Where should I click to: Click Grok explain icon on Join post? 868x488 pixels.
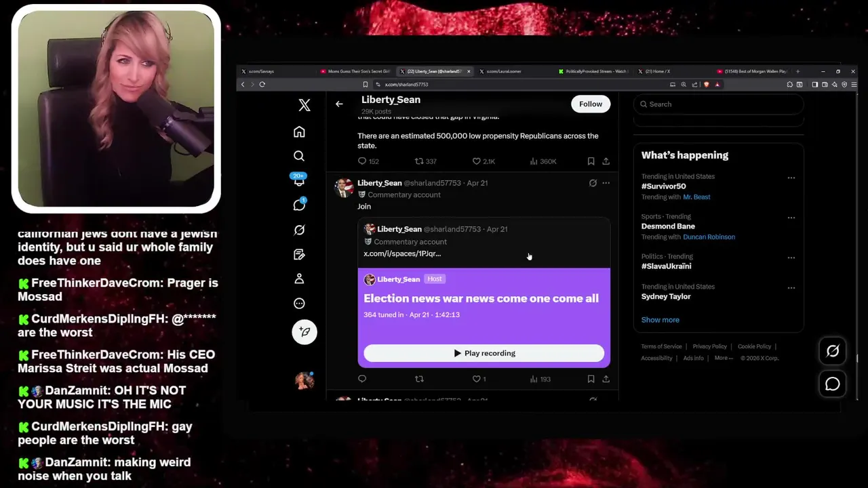click(593, 183)
